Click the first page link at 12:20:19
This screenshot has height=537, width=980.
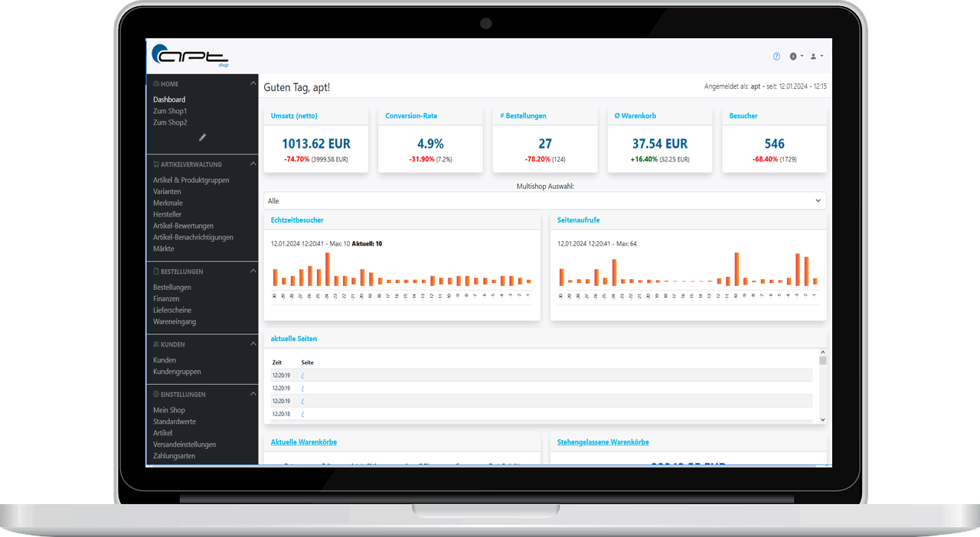[302, 376]
